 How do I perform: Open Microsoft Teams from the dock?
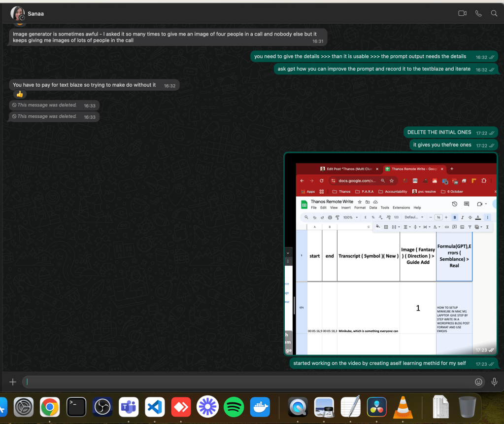coord(129,407)
